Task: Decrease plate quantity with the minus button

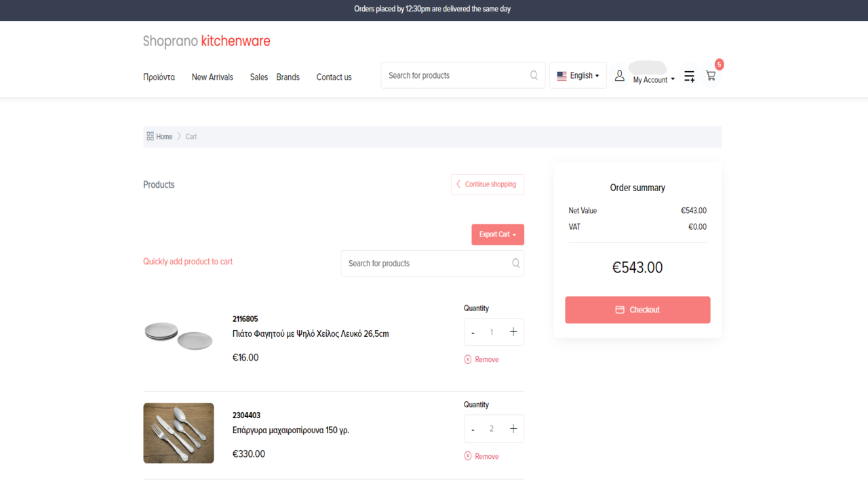Action: (473, 331)
